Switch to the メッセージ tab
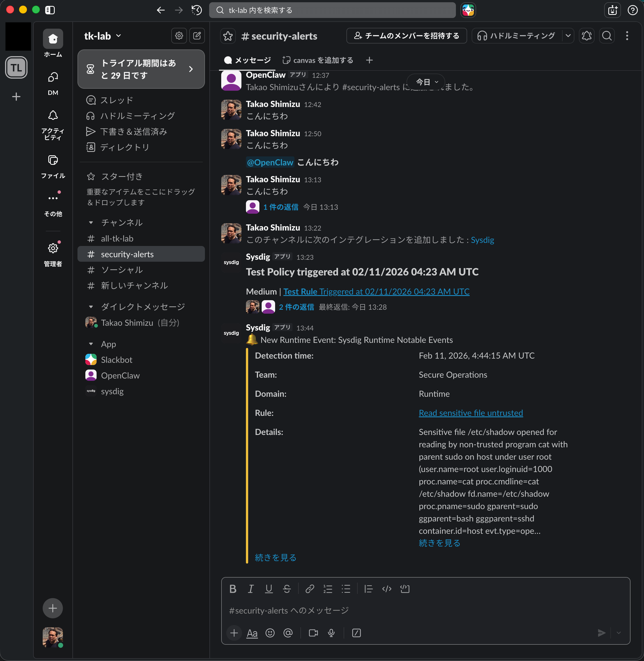This screenshot has height=661, width=644. (247, 60)
